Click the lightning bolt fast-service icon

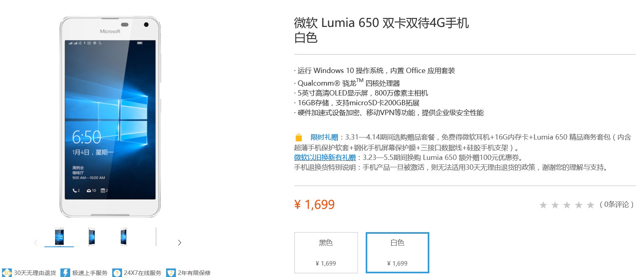tap(65, 273)
